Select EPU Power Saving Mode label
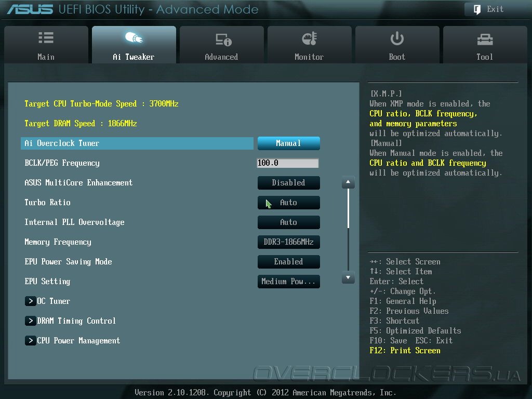The width and height of the screenshot is (532, 399). point(68,262)
